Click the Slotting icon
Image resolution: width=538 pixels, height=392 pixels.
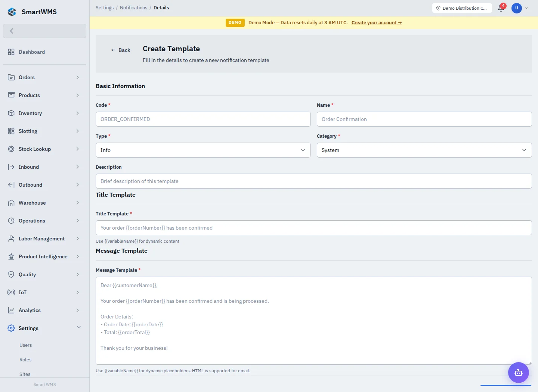(x=11, y=131)
